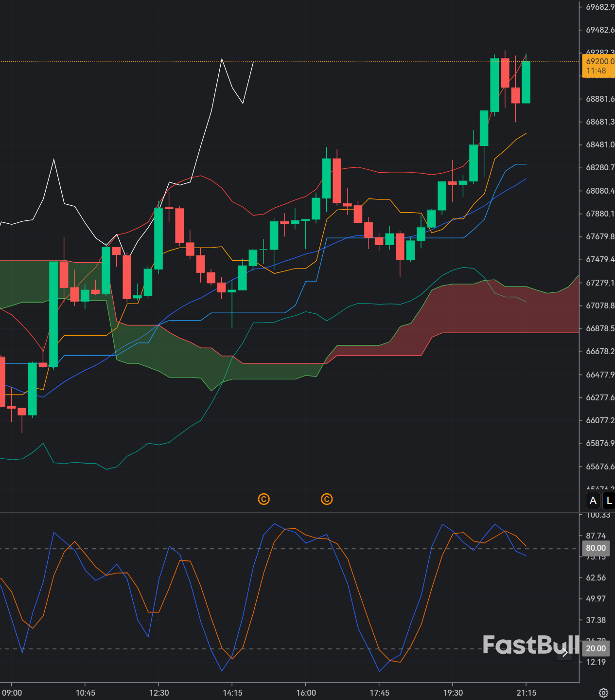
Task: Click the 80.00 overbought level label
Action: click(x=596, y=548)
